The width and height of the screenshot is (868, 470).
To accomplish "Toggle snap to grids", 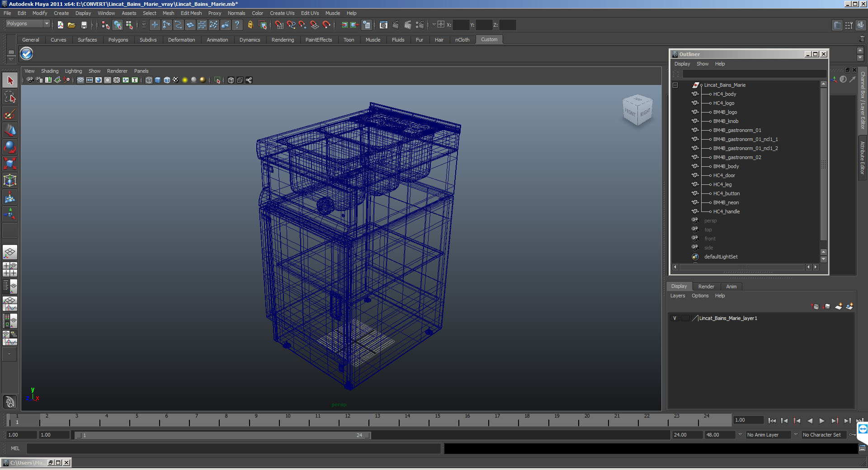I will (x=279, y=25).
